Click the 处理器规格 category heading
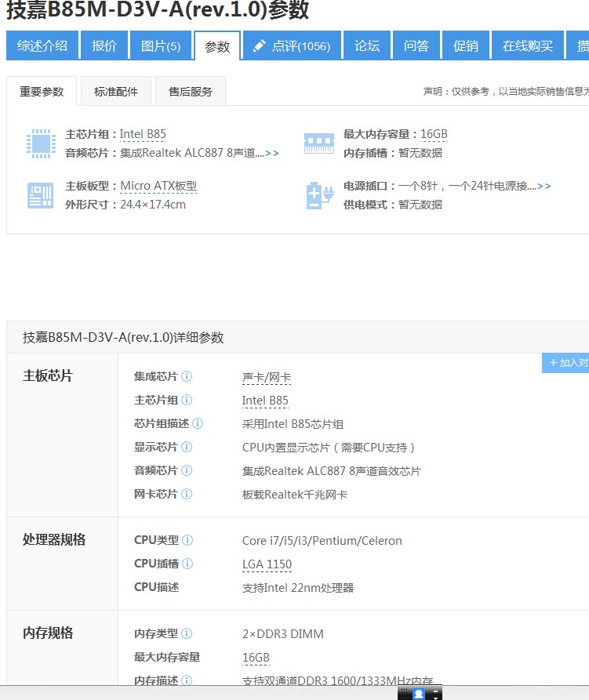The width and height of the screenshot is (589, 700). pyautogui.click(x=54, y=540)
